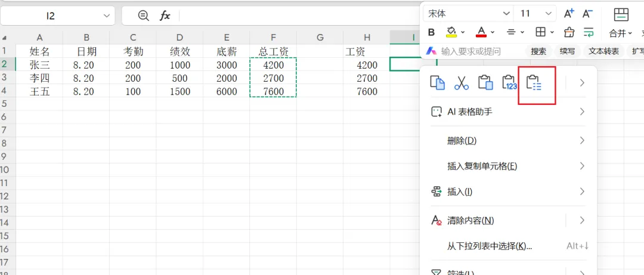Select column F header
Viewport: 644px width, 275px height.
tap(273, 38)
